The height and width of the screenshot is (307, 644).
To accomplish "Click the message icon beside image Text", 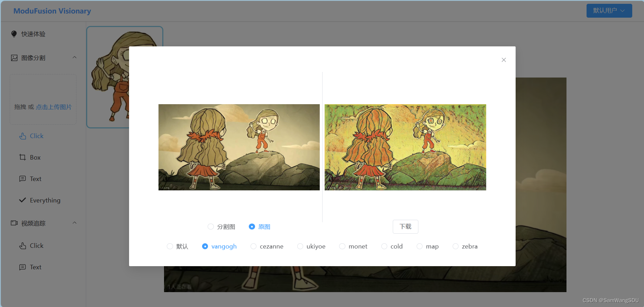I will tap(22, 179).
